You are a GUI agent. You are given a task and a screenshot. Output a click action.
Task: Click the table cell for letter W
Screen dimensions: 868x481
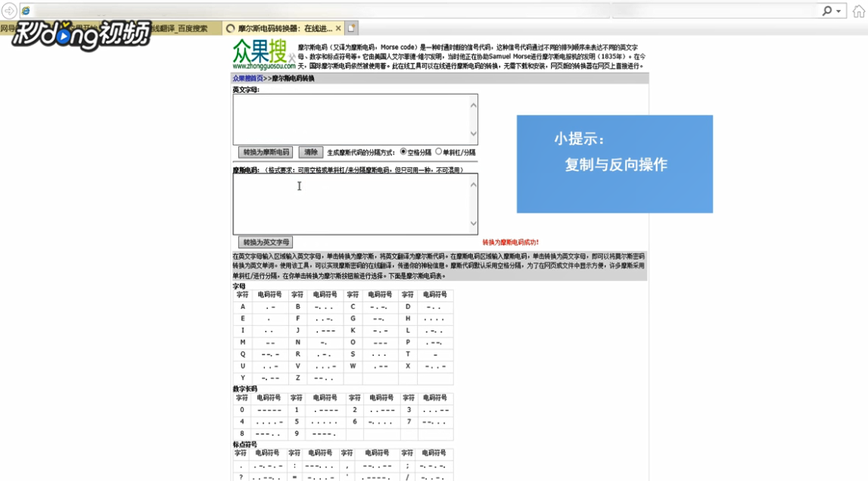353,367
